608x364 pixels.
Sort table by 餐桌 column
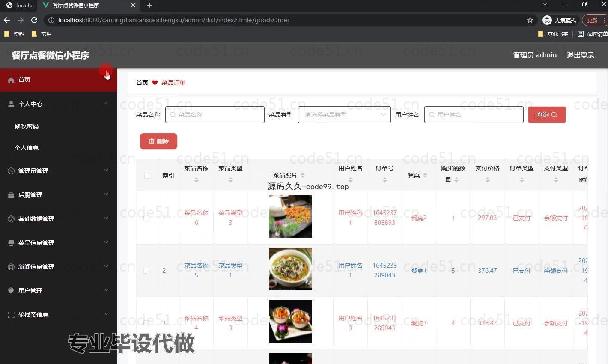click(425, 175)
